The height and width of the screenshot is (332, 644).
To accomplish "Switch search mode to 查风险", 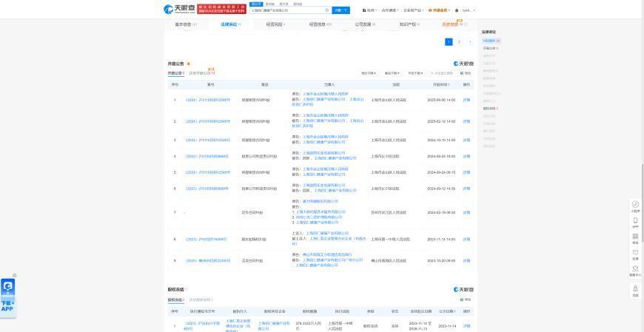I will pyautogui.click(x=298, y=4).
